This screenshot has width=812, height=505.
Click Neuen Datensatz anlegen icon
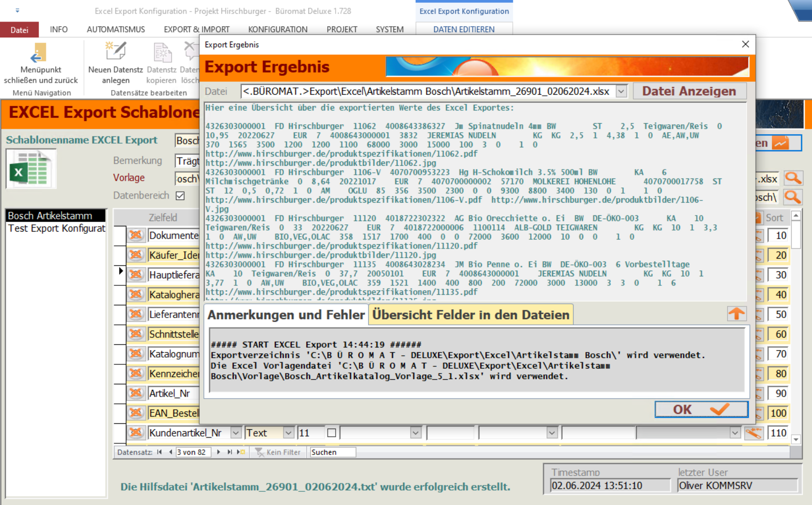click(x=115, y=52)
